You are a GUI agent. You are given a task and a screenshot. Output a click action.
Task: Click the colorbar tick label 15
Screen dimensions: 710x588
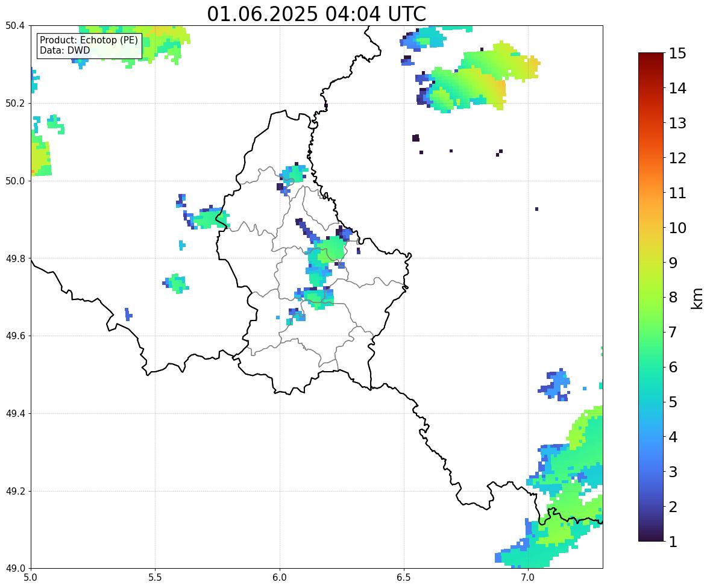pyautogui.click(x=677, y=54)
